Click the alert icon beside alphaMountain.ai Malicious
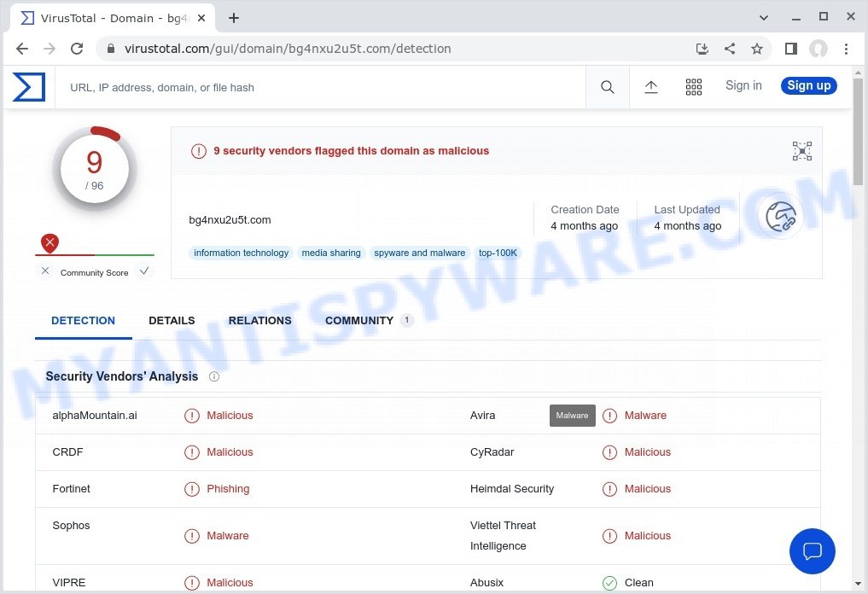The width and height of the screenshot is (868, 594). tap(191, 416)
